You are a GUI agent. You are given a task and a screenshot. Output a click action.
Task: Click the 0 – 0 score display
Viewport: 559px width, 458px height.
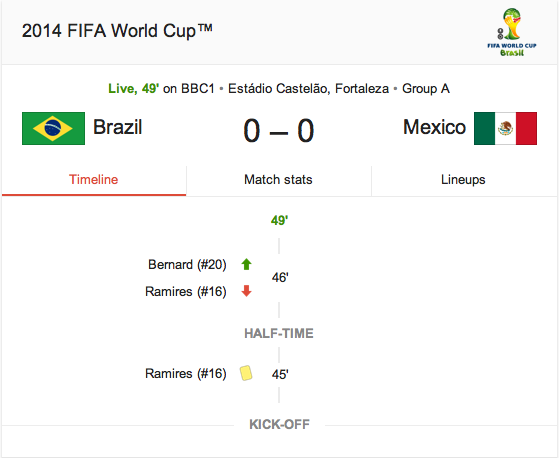click(x=279, y=131)
